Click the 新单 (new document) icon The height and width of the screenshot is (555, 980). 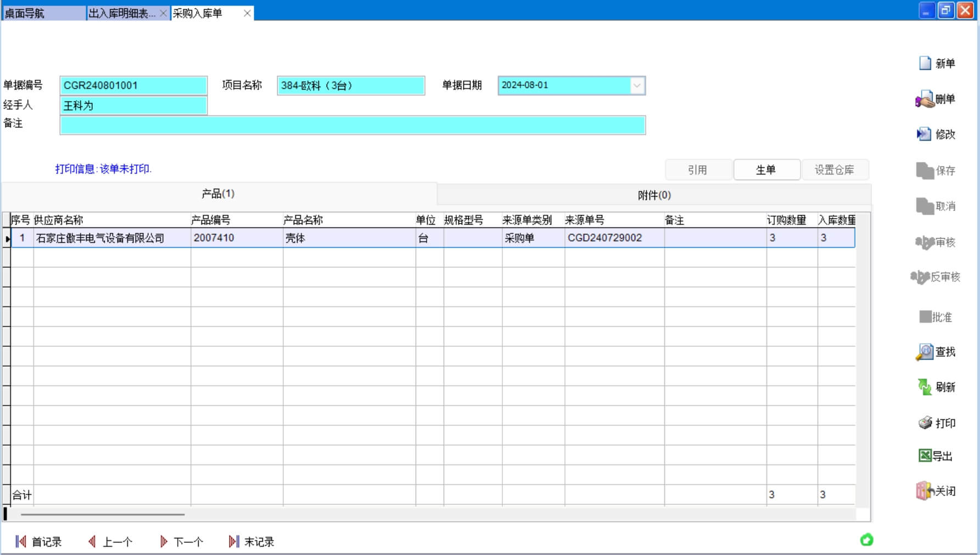click(925, 63)
